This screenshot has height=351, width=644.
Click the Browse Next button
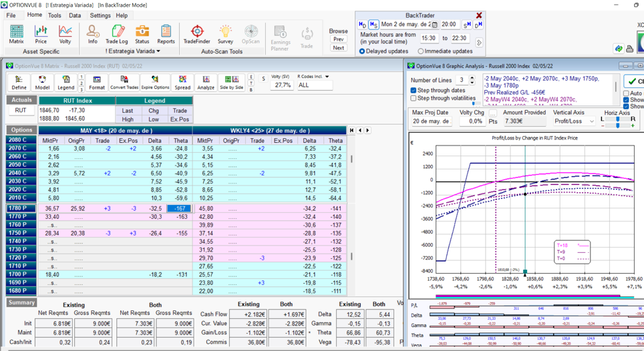click(339, 47)
